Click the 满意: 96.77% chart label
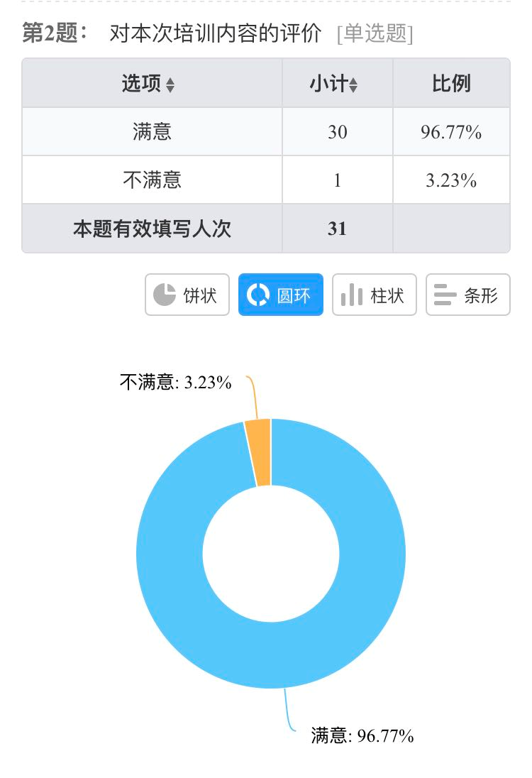The height and width of the screenshot is (778, 532). [x=362, y=735]
